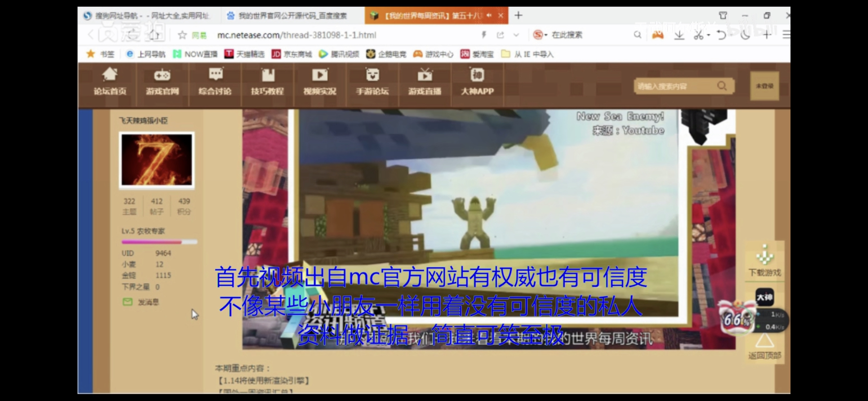Open the 腾讯视频 bookmark
This screenshot has width=868, height=401.
pyautogui.click(x=339, y=54)
